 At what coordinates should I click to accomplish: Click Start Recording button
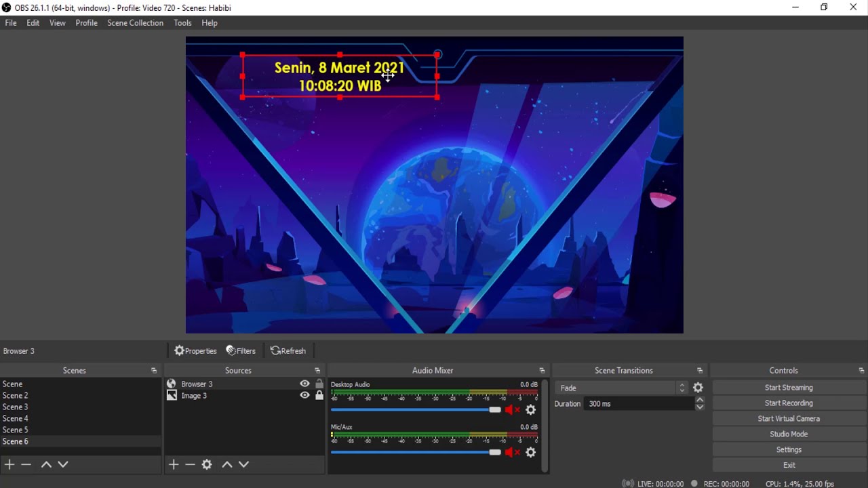(x=789, y=403)
